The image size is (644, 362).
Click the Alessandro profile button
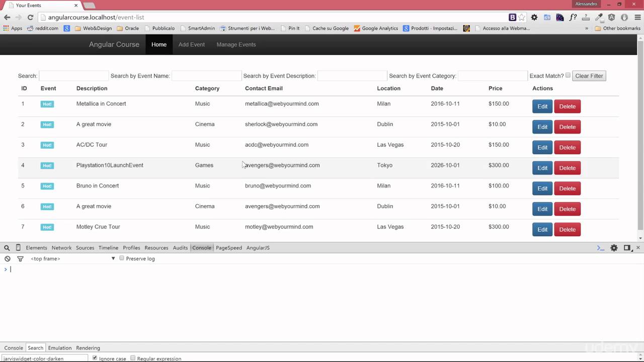(x=586, y=4)
